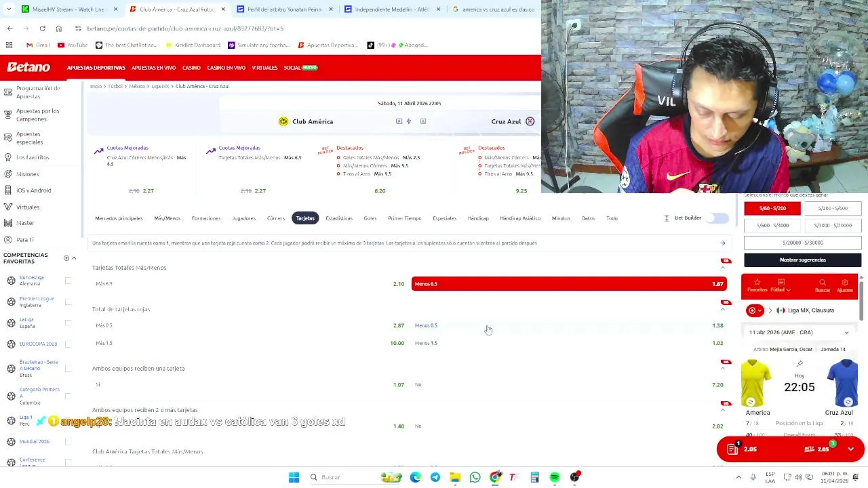This screenshot has width=868, height=488.
Task: Select Menos 6.5 odds 1.67
Action: click(x=569, y=284)
